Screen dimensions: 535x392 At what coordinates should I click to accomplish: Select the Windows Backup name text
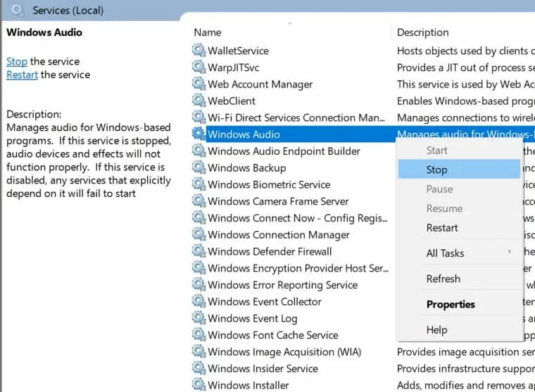[246, 168]
